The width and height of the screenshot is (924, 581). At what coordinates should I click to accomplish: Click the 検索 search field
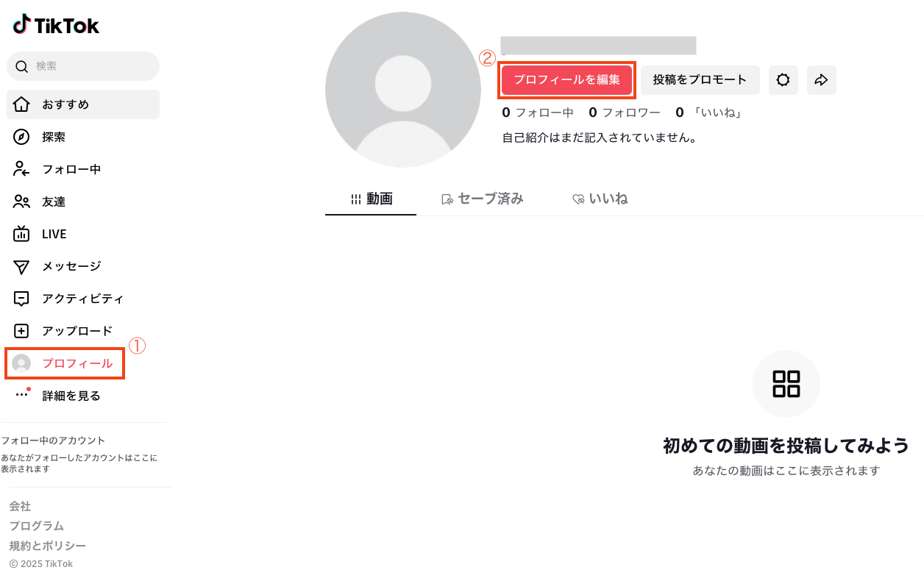83,66
